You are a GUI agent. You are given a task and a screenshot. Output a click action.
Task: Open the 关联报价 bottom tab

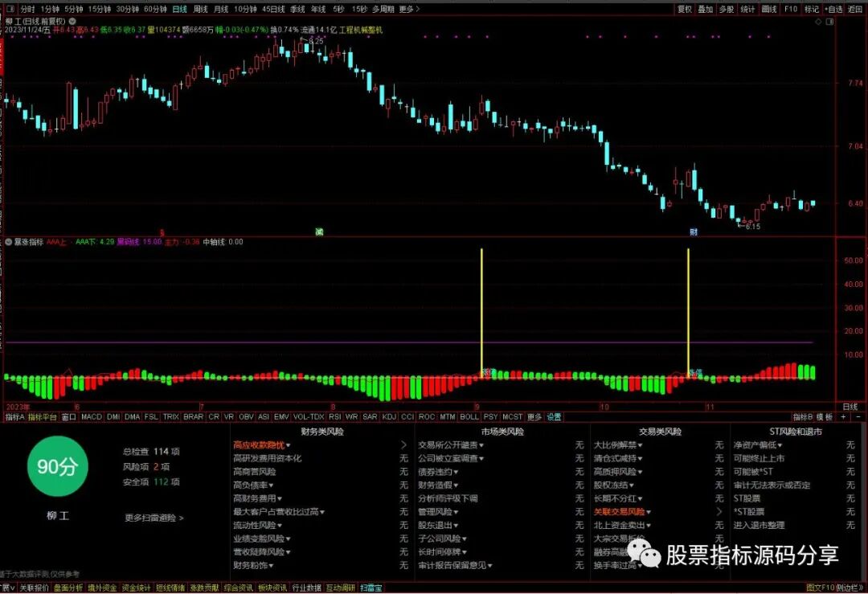click(35, 588)
